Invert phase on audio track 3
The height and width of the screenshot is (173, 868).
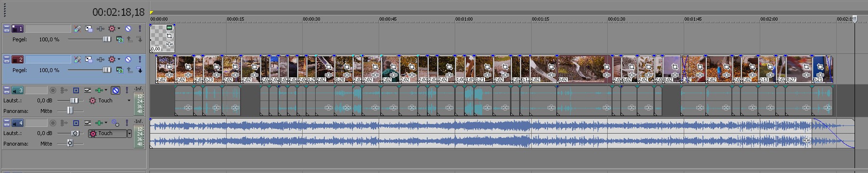click(x=88, y=90)
